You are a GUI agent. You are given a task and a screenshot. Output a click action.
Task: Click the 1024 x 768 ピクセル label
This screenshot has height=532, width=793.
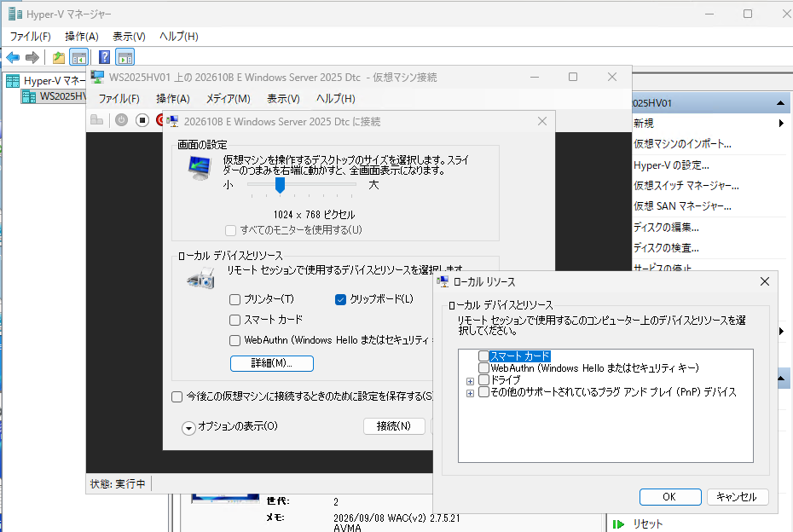pos(314,215)
